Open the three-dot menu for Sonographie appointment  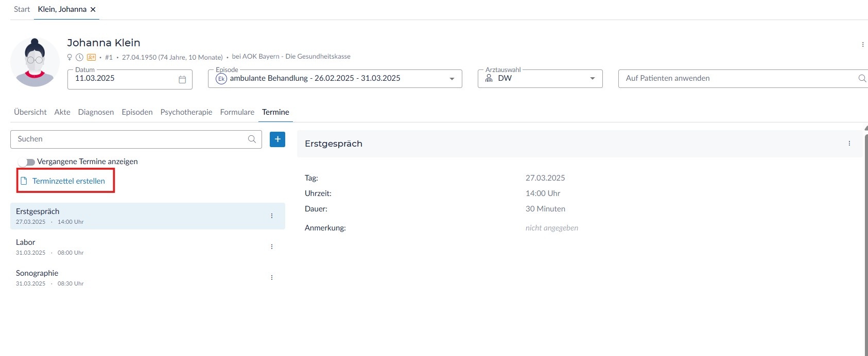[x=272, y=278]
